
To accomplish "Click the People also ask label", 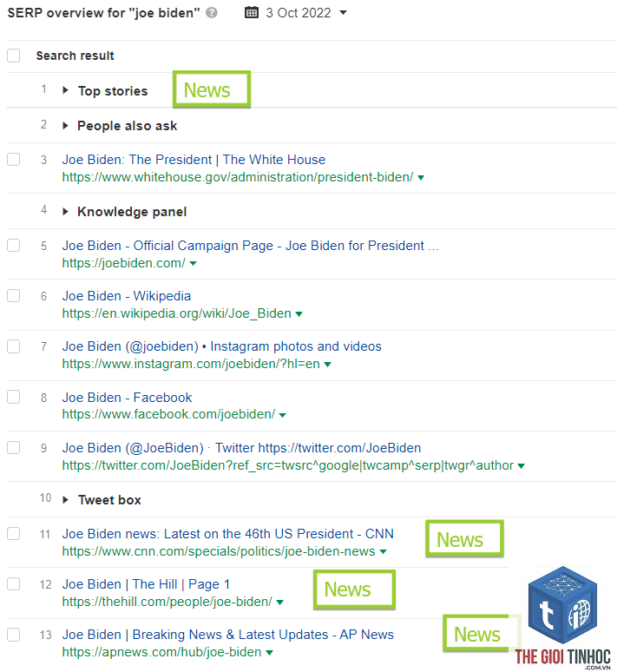I will coord(128,126).
